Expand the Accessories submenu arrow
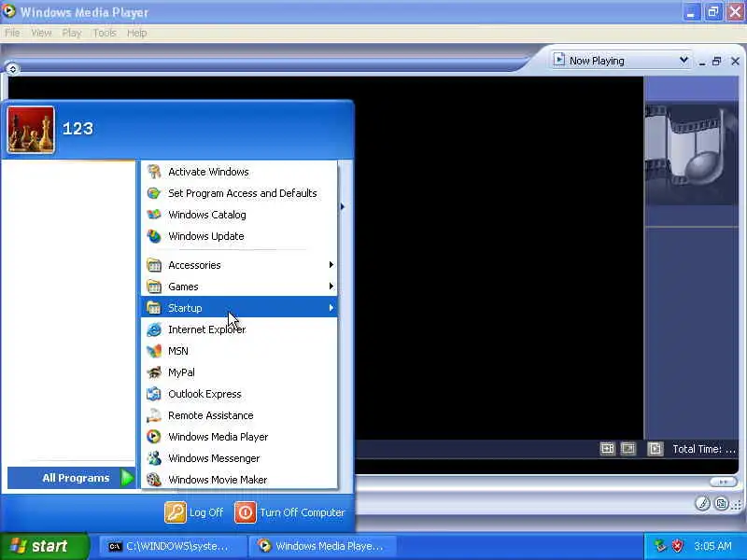The image size is (747, 560). coord(331,265)
